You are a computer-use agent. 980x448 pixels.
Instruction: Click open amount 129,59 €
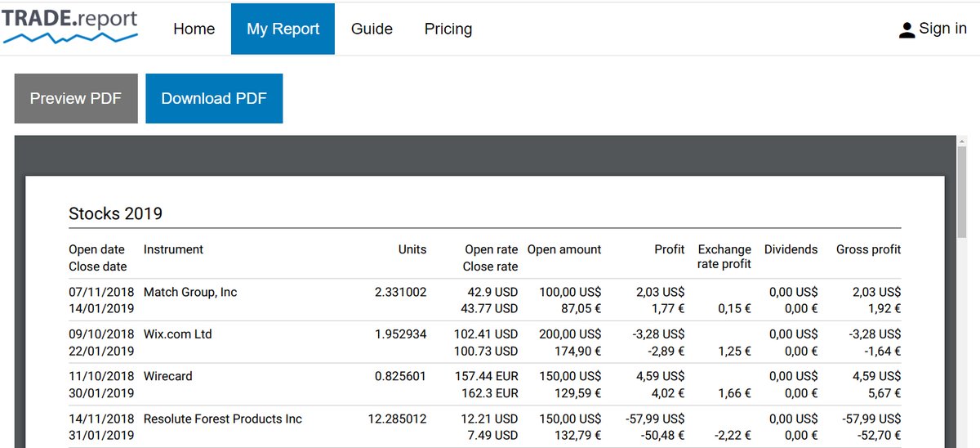[577, 392]
